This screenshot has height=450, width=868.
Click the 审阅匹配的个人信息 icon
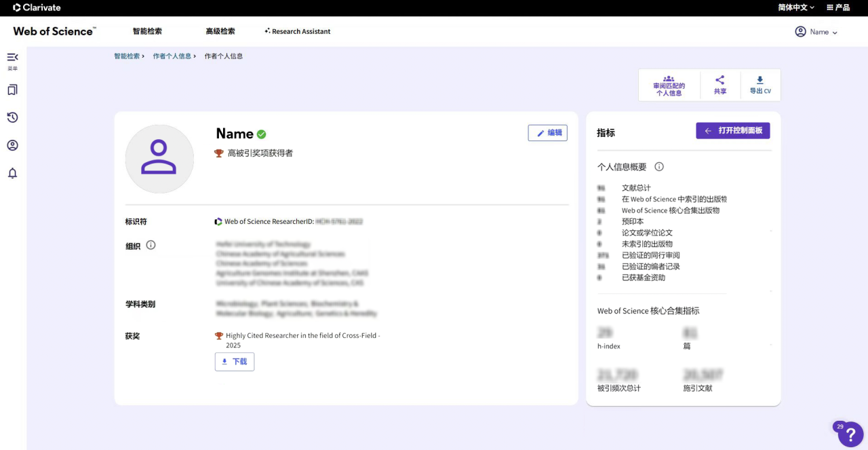[669, 84]
